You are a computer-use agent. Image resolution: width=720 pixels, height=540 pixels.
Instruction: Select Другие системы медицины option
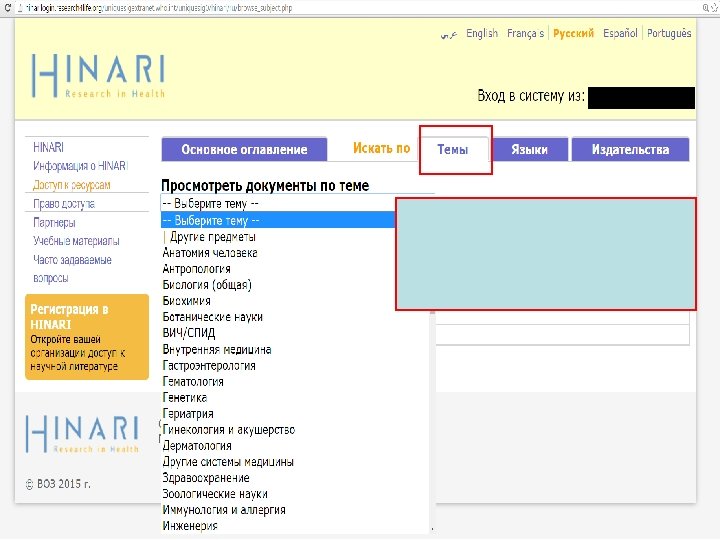228,462
